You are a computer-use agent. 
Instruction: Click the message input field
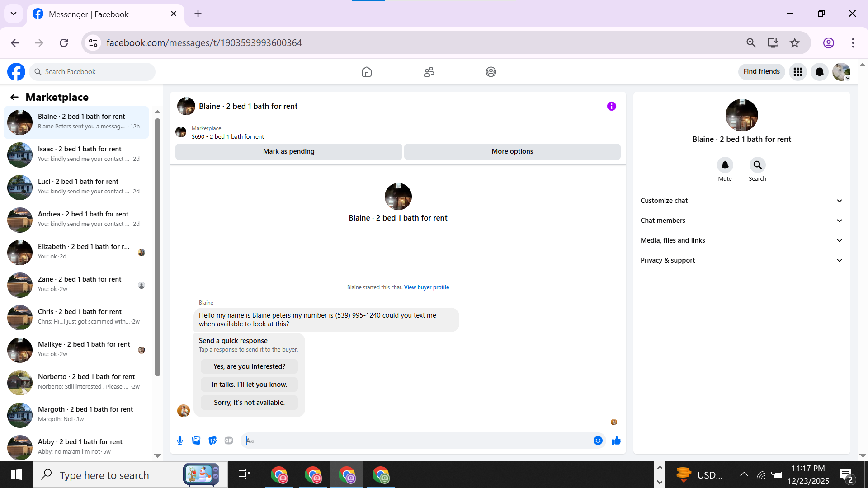point(416,441)
